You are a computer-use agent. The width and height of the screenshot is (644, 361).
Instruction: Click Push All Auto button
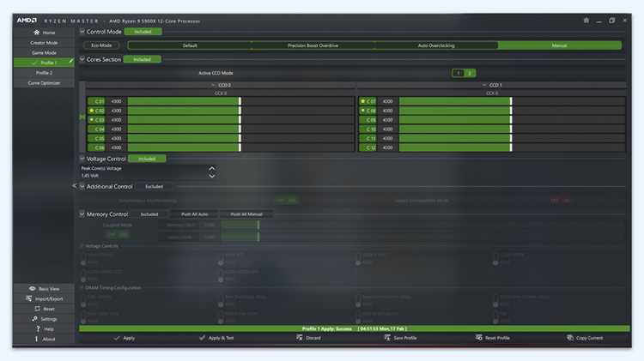pyautogui.click(x=195, y=214)
